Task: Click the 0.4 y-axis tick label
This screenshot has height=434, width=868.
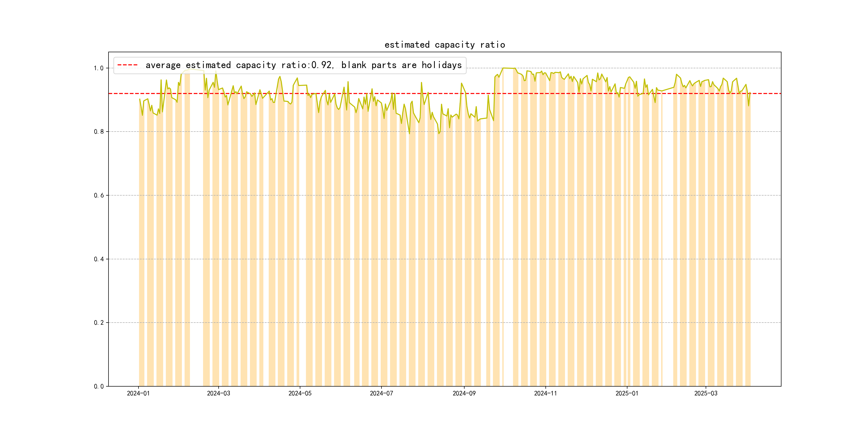Action: [x=98, y=259]
